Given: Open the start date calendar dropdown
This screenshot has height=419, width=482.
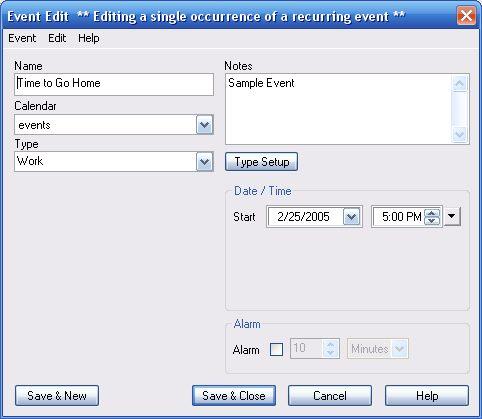Looking at the screenshot, I should [352, 217].
